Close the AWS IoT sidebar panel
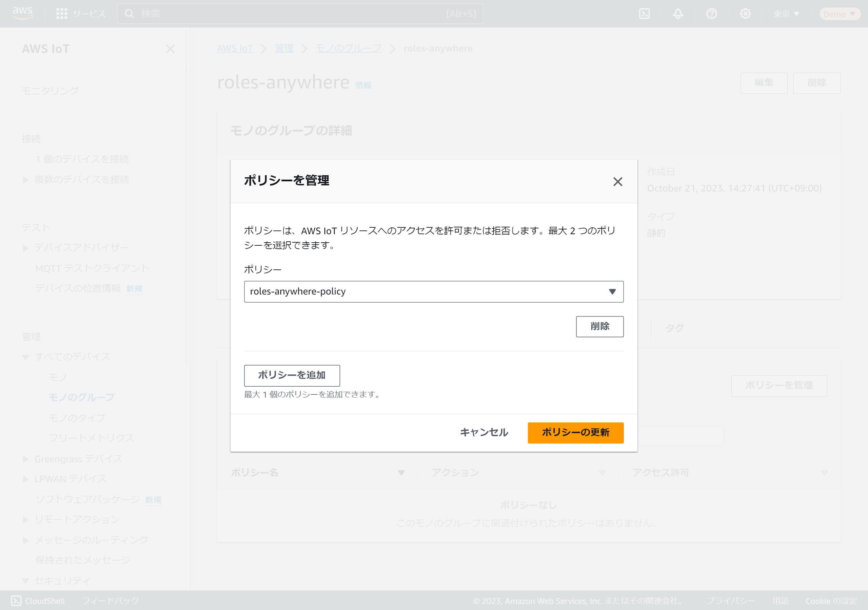This screenshot has height=610, width=868. 170,49
